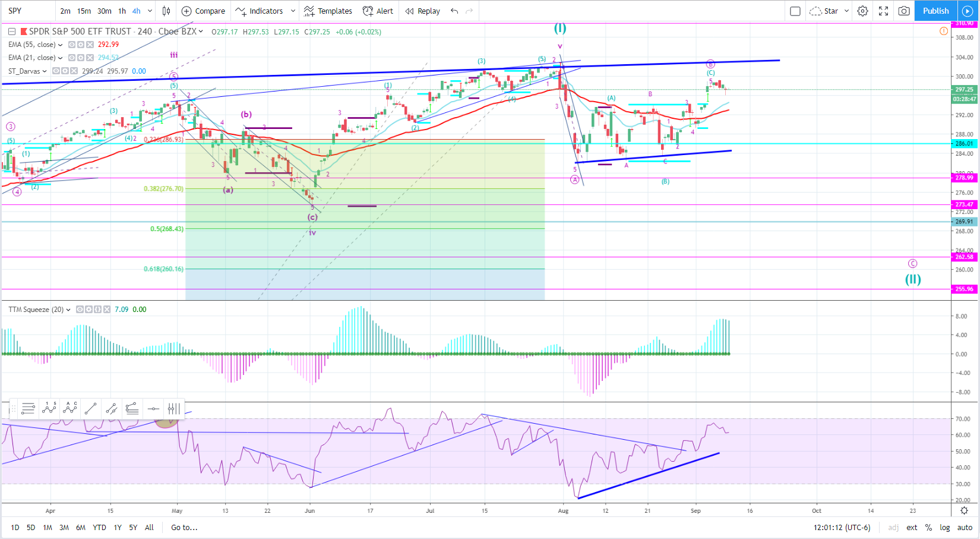Expand EMA (55, close) legend dropdown
The height and width of the screenshot is (539, 980).
[x=60, y=45]
